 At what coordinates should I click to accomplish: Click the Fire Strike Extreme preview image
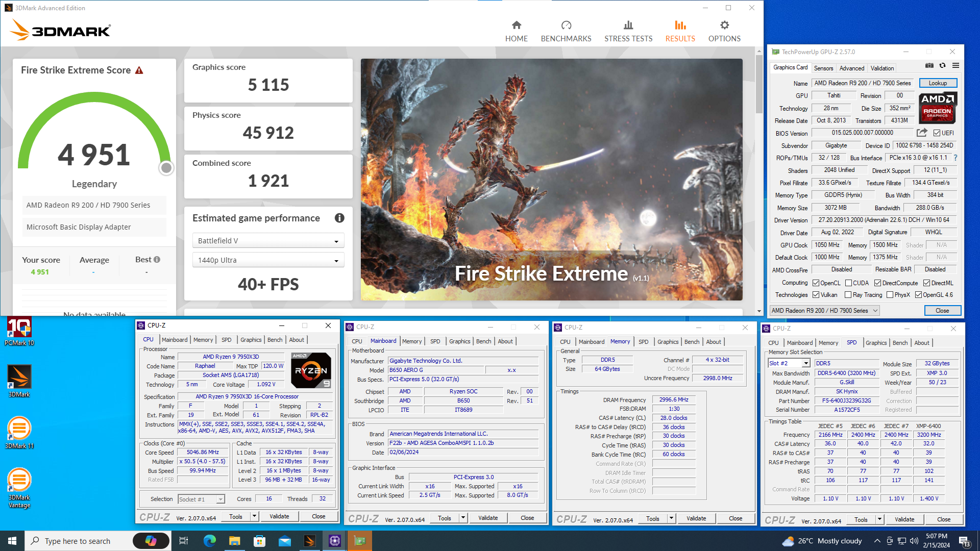coord(552,180)
